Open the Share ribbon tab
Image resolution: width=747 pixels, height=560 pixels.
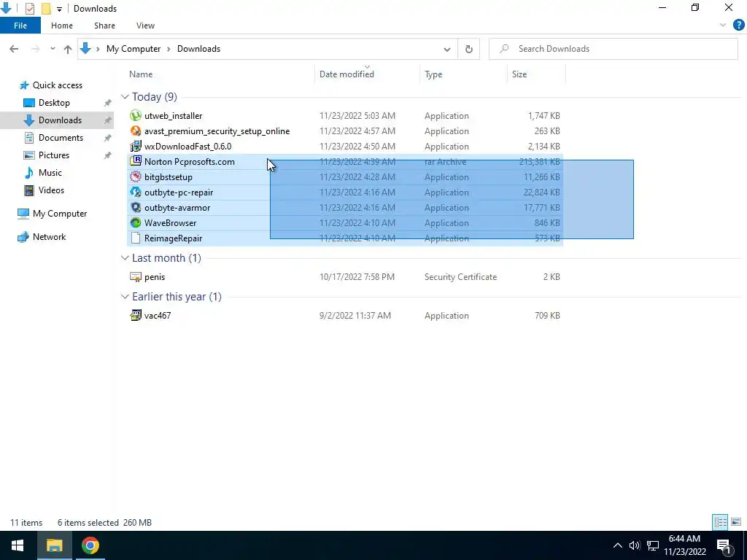(x=104, y=26)
